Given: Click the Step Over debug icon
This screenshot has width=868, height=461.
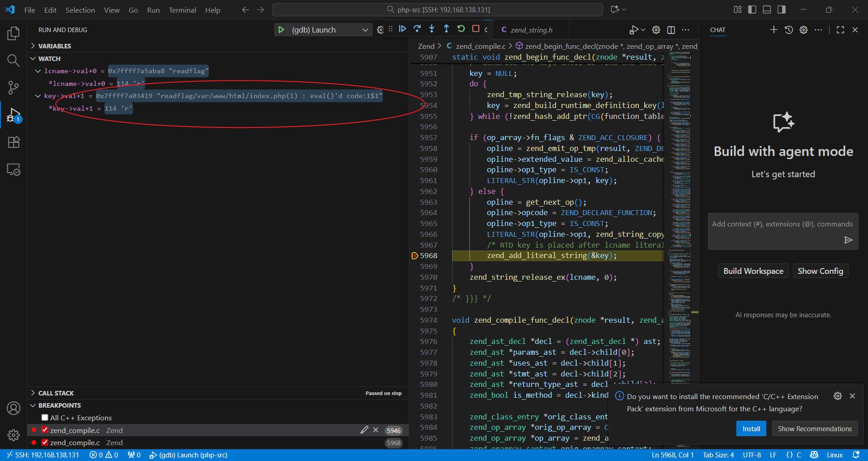Looking at the screenshot, I should (x=417, y=29).
